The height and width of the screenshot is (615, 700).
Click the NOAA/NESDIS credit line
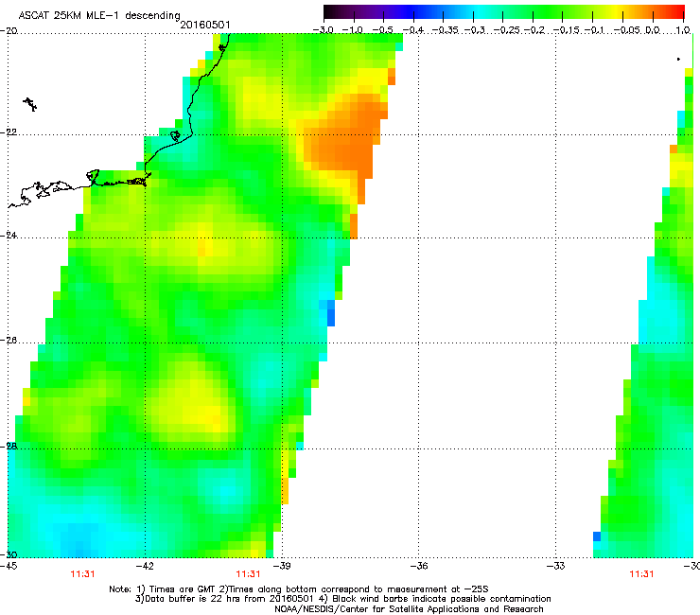pyautogui.click(x=409, y=609)
